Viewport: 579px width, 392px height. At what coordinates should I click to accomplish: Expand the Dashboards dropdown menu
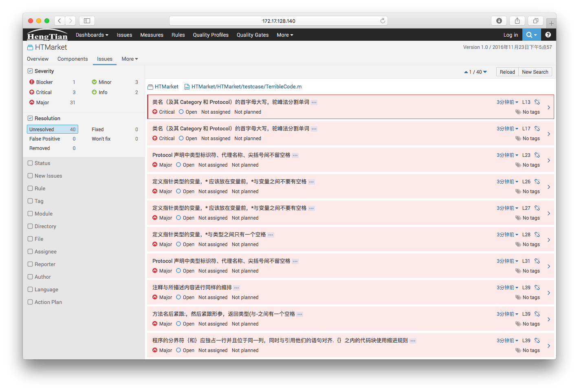point(92,35)
